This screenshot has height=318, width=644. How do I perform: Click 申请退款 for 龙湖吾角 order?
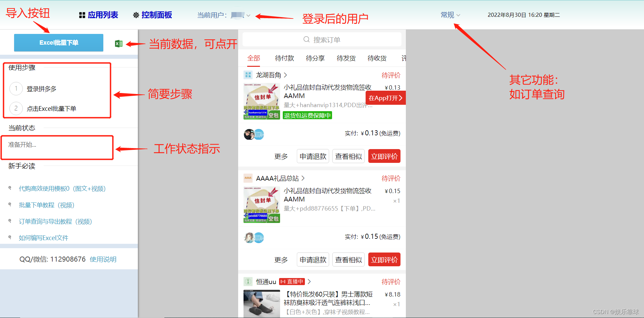(x=313, y=156)
